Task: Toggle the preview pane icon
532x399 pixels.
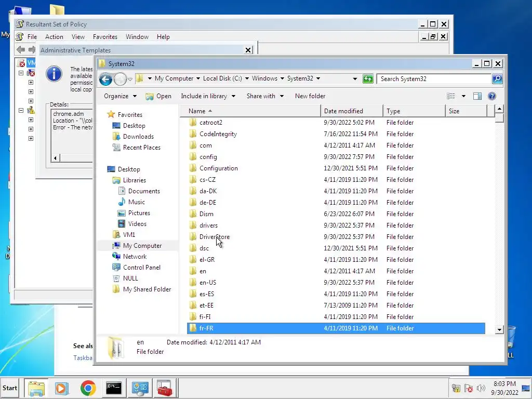Action: [477, 96]
